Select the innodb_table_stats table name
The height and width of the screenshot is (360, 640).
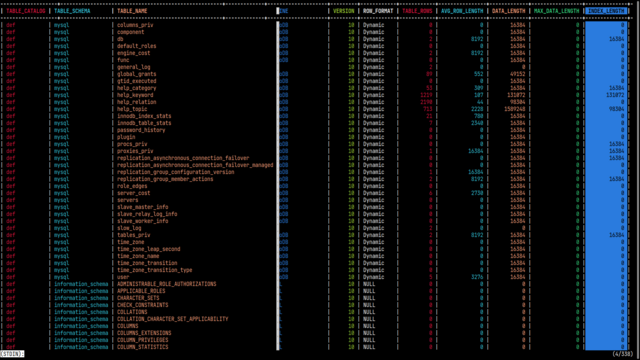coord(144,123)
